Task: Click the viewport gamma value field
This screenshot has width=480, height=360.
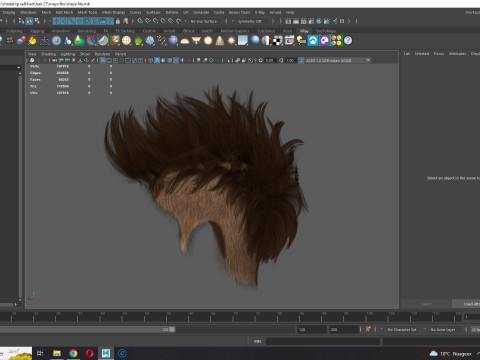Action: pos(290,60)
